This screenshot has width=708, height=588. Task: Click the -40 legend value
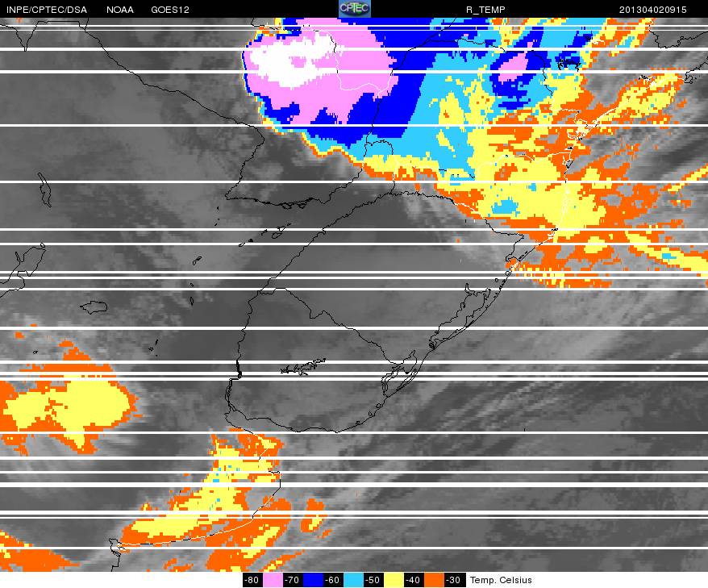tap(414, 580)
